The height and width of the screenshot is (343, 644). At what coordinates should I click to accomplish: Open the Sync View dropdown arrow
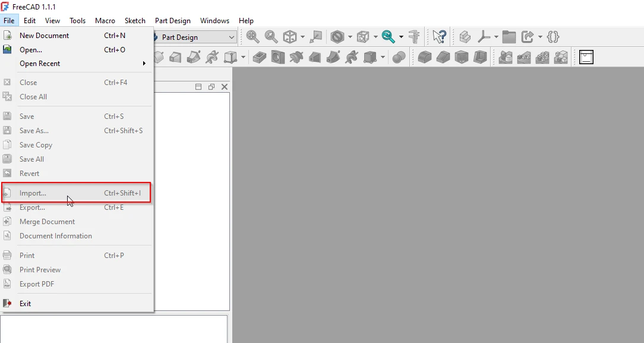pos(401,37)
